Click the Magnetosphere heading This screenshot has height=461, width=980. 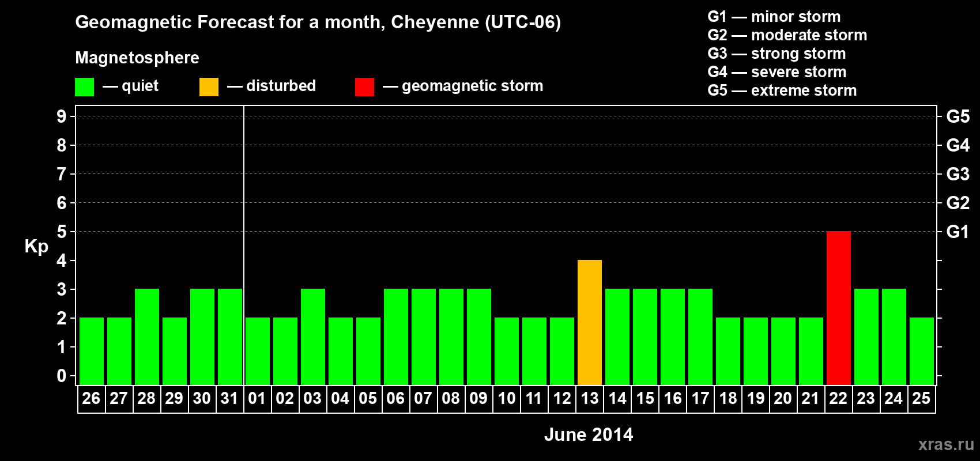[137, 58]
